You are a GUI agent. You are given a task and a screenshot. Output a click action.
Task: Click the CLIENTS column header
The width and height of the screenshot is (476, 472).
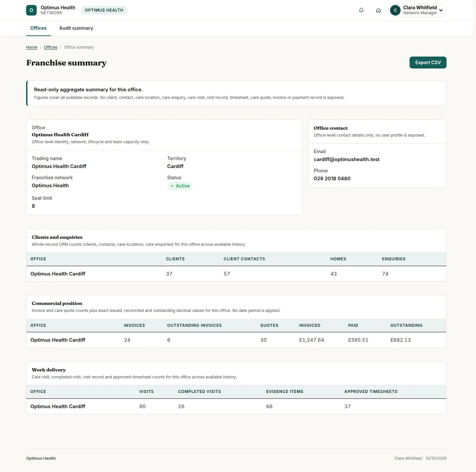click(175, 259)
